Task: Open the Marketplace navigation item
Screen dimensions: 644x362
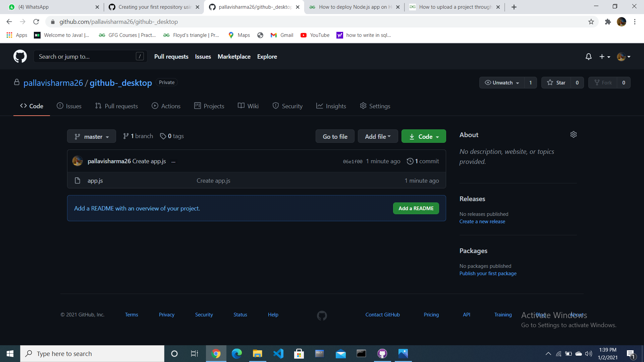Action: point(234,57)
